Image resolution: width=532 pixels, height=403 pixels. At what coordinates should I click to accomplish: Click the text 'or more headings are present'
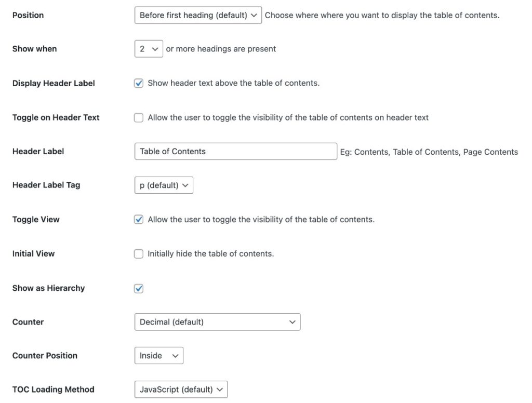pos(220,48)
